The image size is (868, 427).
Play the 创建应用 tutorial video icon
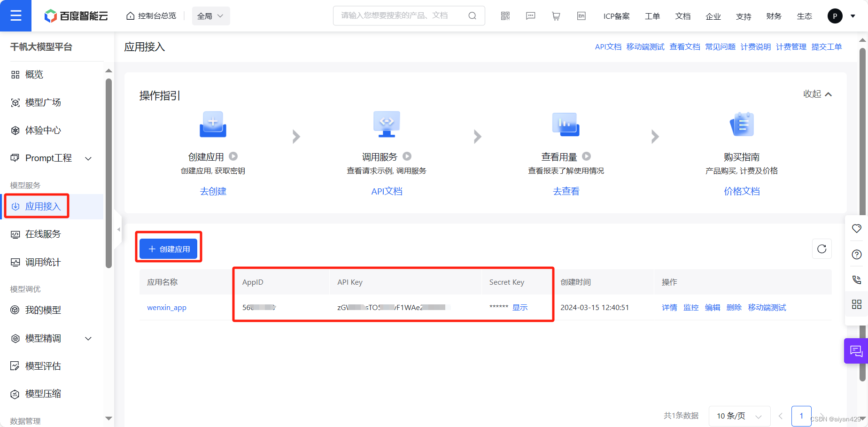coord(233,156)
